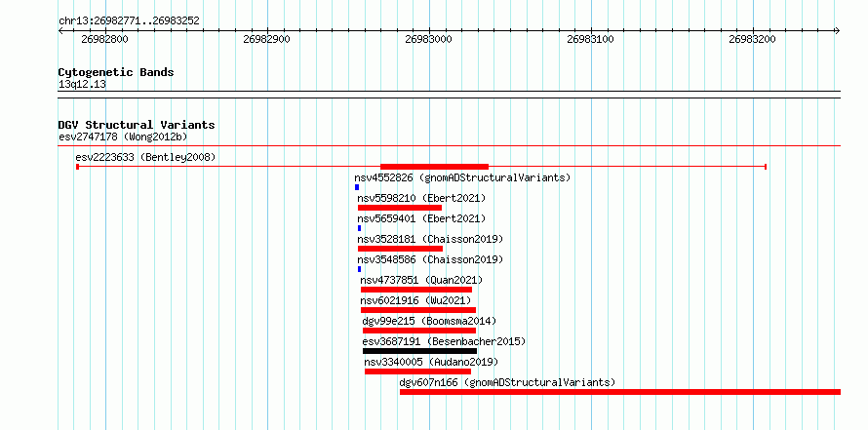
Task: Open nsv5598210 (Ebert2021) label
Action: (x=421, y=198)
